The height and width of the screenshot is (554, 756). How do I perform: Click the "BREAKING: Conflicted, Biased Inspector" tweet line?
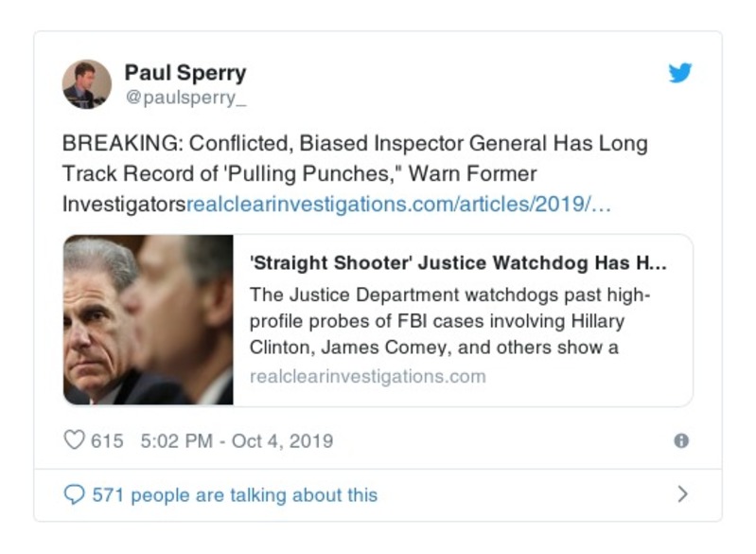coord(354,144)
